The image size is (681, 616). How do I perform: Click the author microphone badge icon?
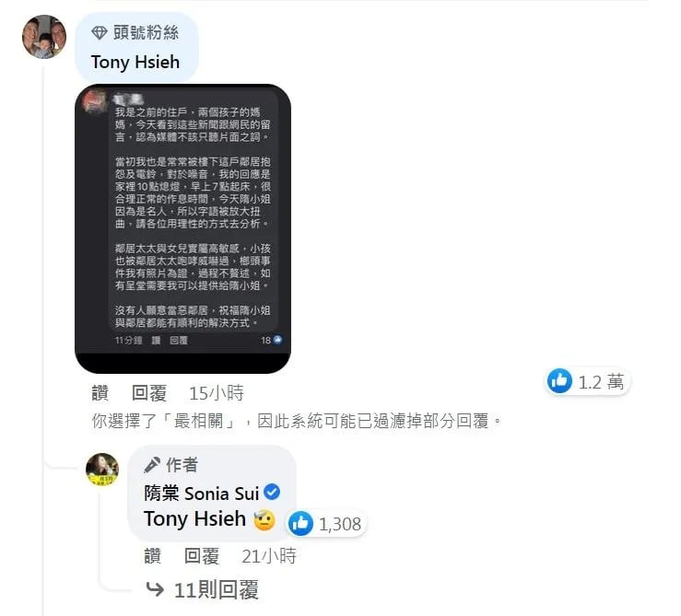pyautogui.click(x=152, y=465)
